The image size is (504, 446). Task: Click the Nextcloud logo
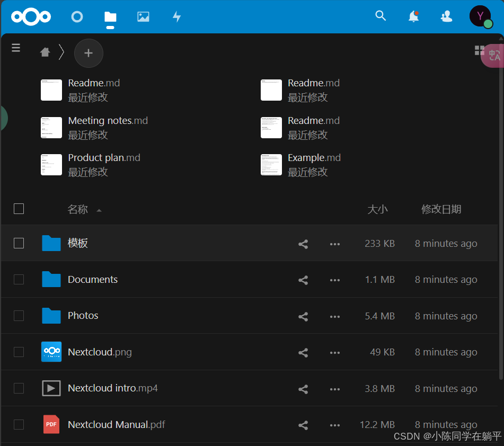(31, 17)
